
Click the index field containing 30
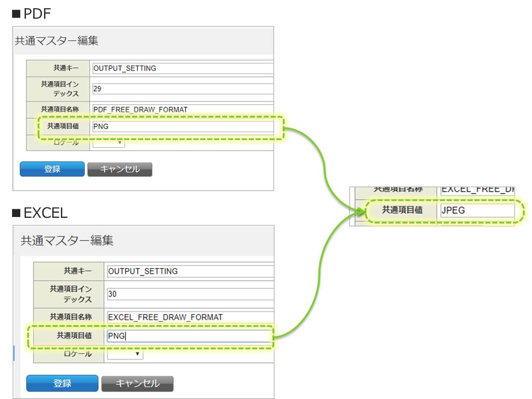click(x=190, y=294)
